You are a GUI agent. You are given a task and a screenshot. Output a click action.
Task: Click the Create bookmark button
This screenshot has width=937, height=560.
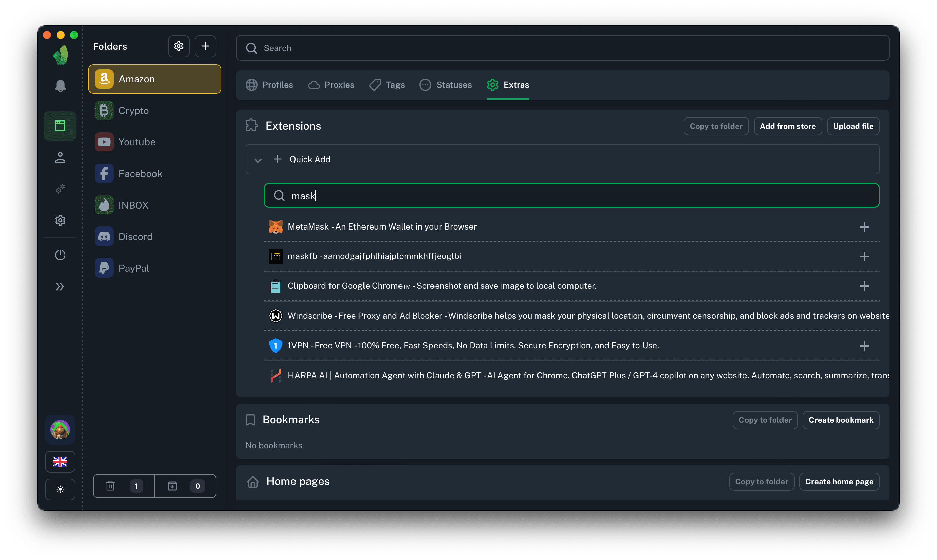pyautogui.click(x=841, y=420)
